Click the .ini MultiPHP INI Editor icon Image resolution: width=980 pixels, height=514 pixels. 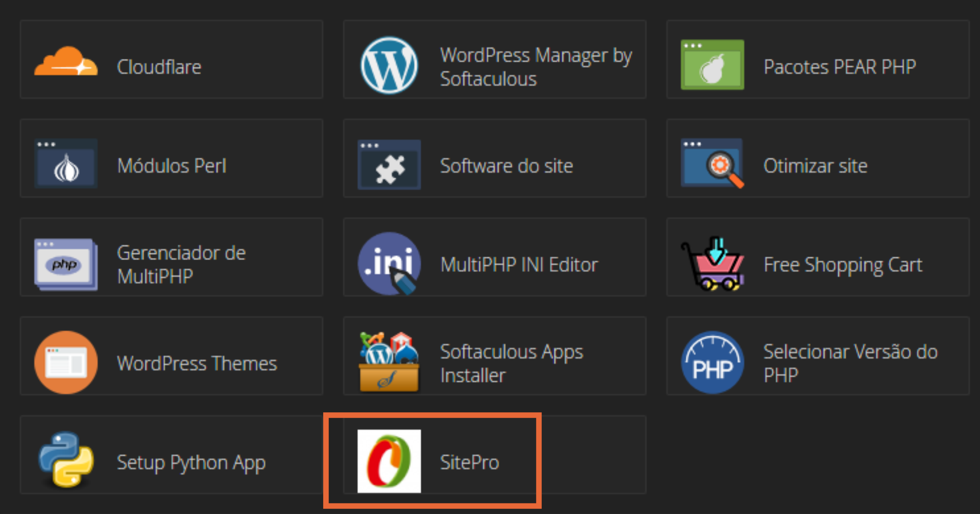(x=389, y=264)
